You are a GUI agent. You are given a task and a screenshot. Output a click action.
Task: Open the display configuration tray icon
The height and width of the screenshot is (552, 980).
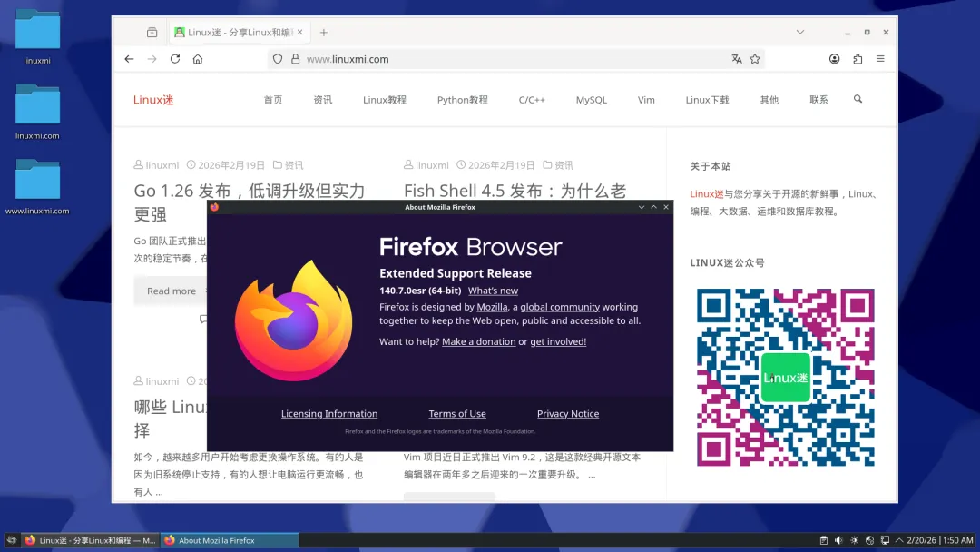(x=885, y=540)
